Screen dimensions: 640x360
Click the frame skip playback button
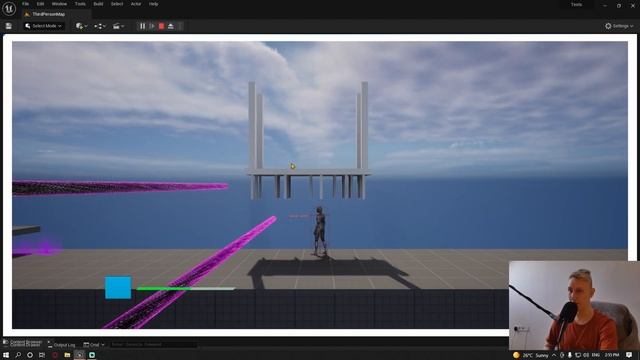coord(152,26)
